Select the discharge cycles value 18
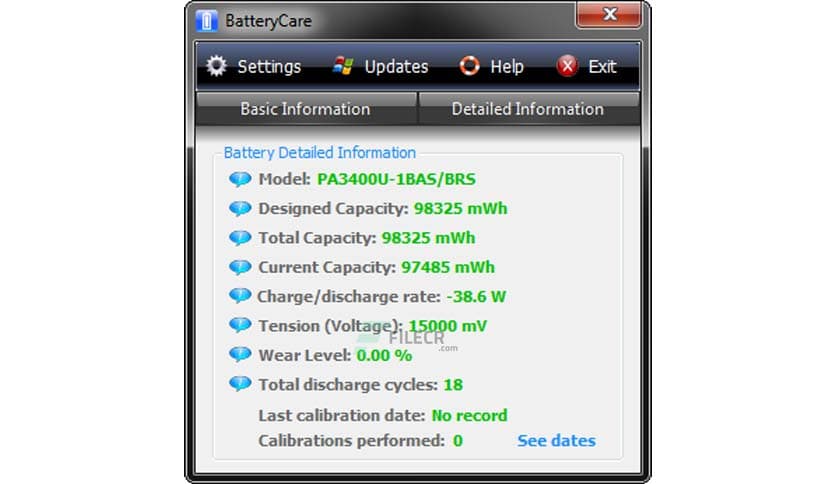836x484 pixels. click(x=453, y=384)
